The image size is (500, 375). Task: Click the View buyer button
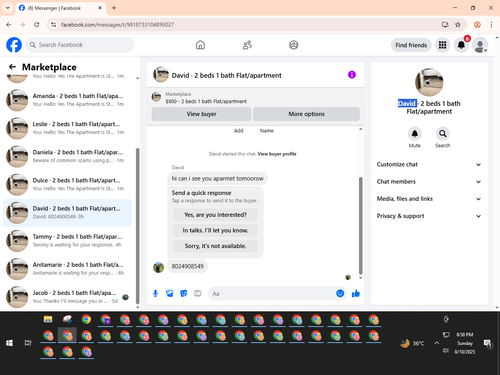(x=201, y=114)
